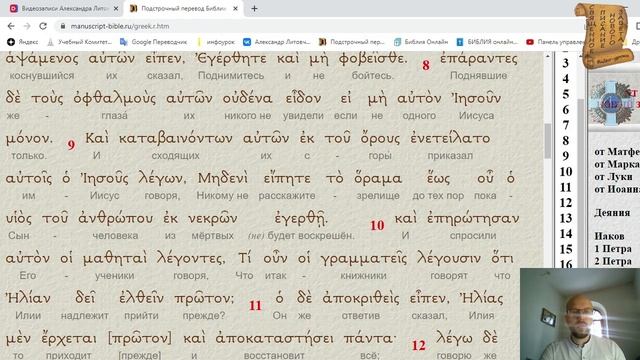640x360 pixels.
Task: Go forward to the next page
Action: click(27, 26)
